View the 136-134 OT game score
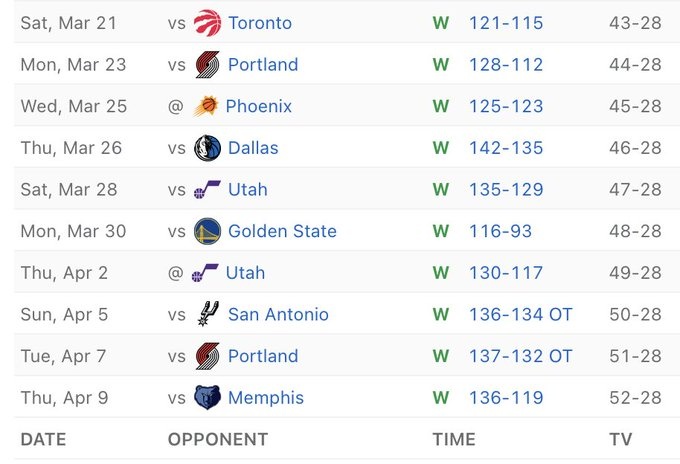This screenshot has width=680, height=464. [520, 314]
